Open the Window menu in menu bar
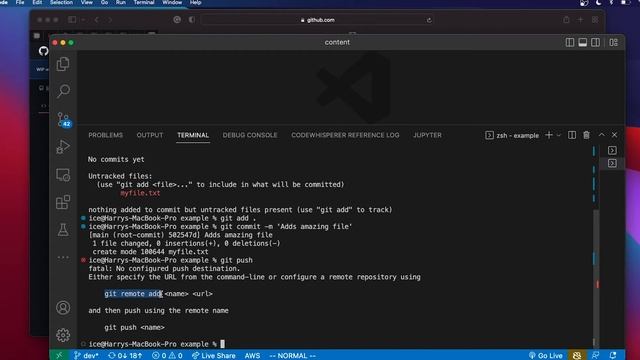Viewport: 640px width, 360px height. [172, 2]
